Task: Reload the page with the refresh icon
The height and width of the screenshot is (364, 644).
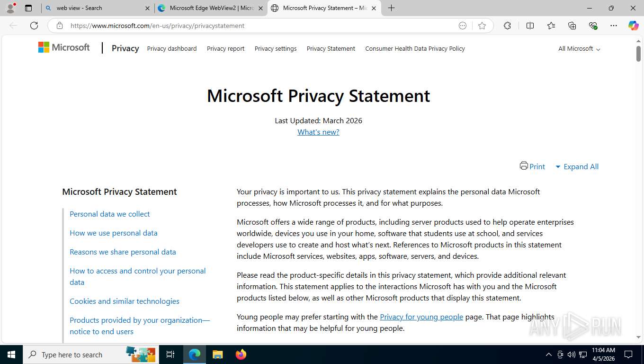Action: (34, 26)
